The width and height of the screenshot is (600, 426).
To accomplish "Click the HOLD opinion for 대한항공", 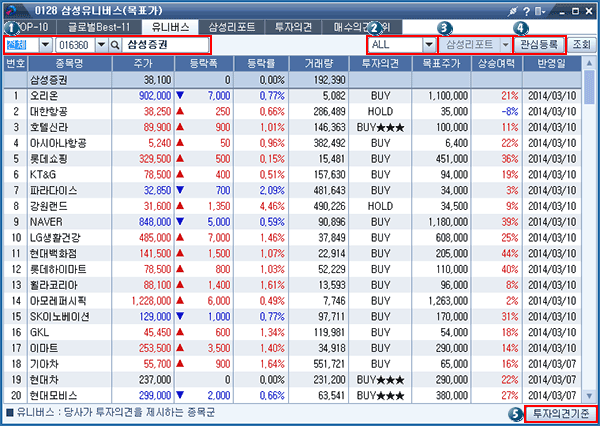I will (x=380, y=111).
